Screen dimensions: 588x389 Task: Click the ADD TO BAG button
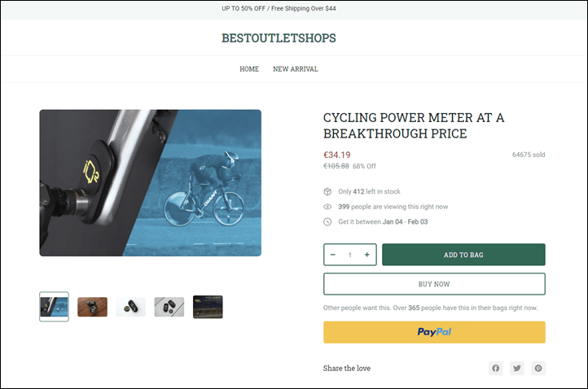[463, 255]
